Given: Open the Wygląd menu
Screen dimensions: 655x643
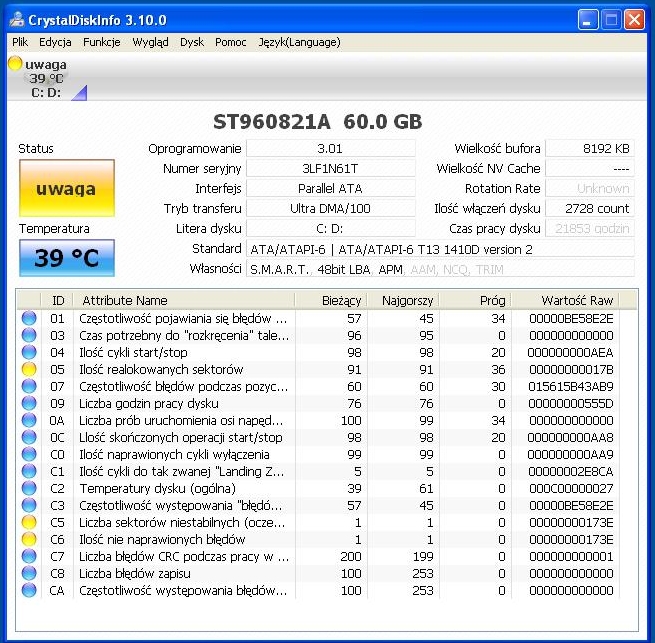Looking at the screenshot, I should pyautogui.click(x=150, y=42).
